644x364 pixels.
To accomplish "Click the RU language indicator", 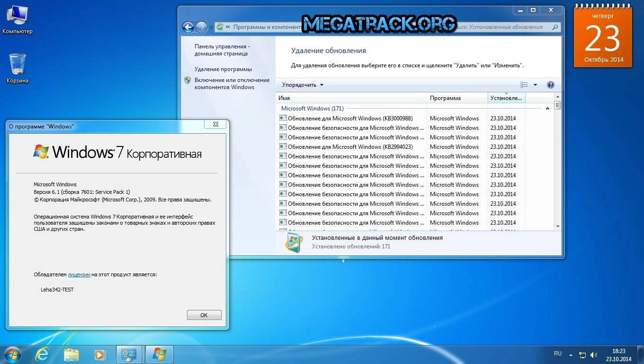I will pos(558,354).
